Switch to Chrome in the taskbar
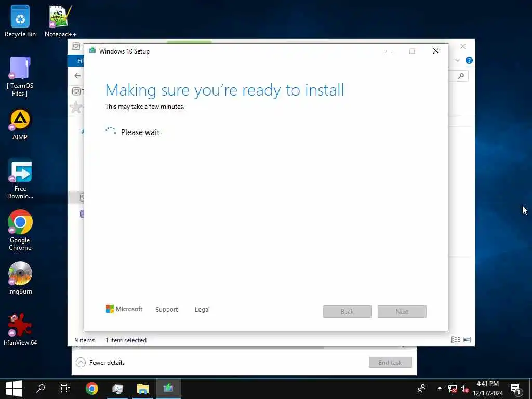This screenshot has height=399, width=532. (91, 389)
